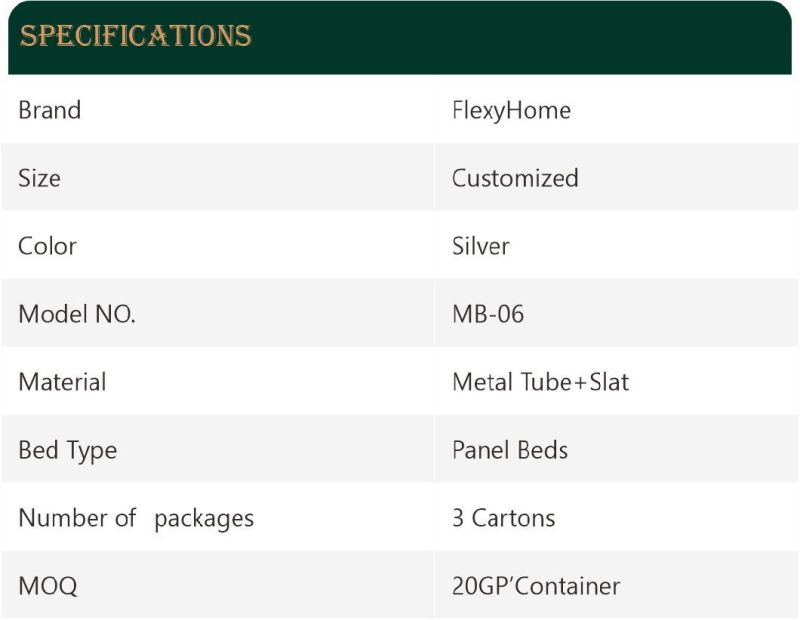The image size is (800, 620).
Task: Select the Size row label
Action: click(39, 178)
